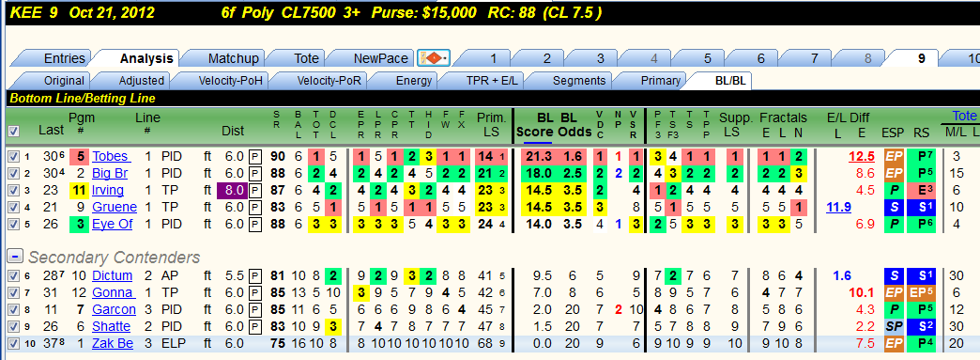Click the purple 8.0 distance cell for Irving
The image size is (980, 360).
(232, 190)
